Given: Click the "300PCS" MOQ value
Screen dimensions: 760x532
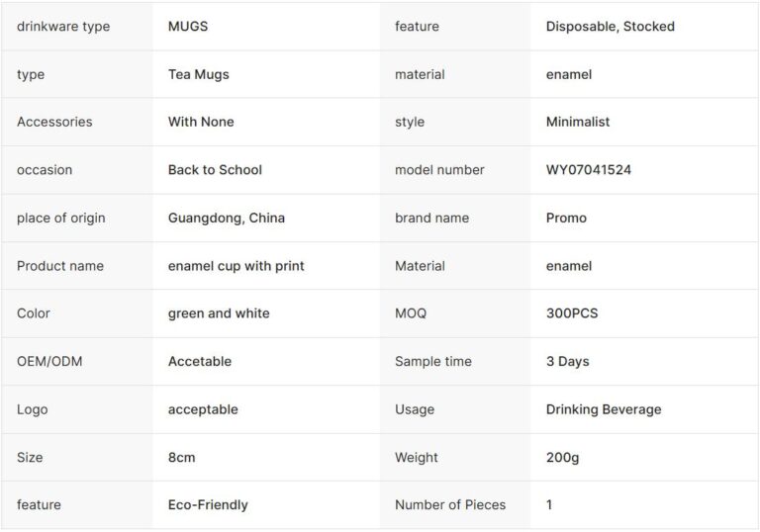Looking at the screenshot, I should click(572, 313).
